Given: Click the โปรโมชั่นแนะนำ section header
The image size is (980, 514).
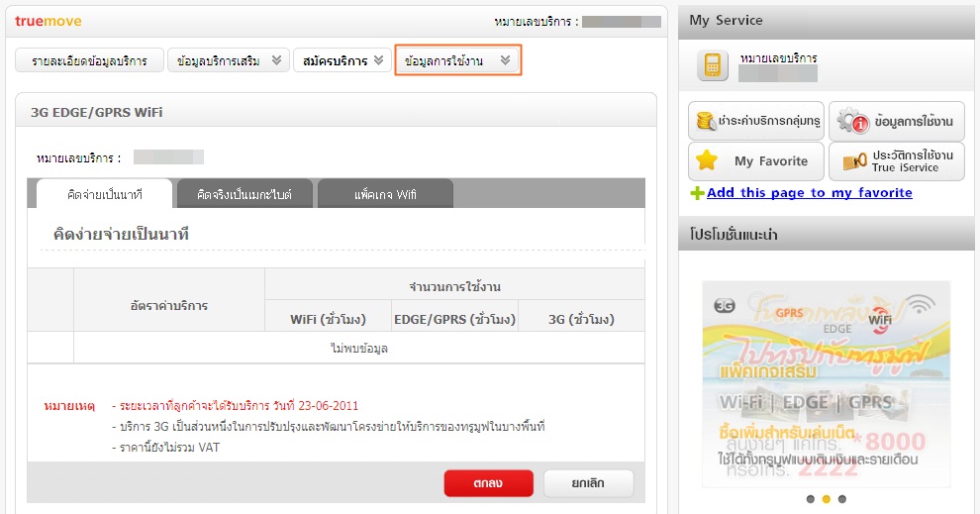Looking at the screenshot, I should [x=827, y=234].
